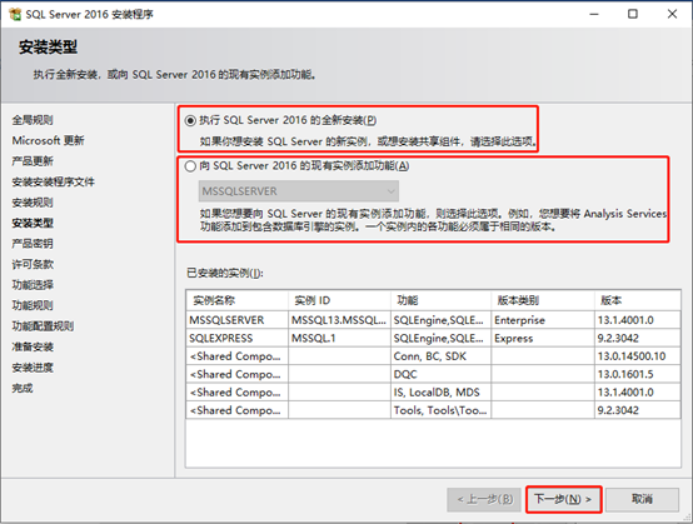Screen dimensions: 693x524
Task: Close the SQL Server 2016 setup window
Action: coord(672,14)
